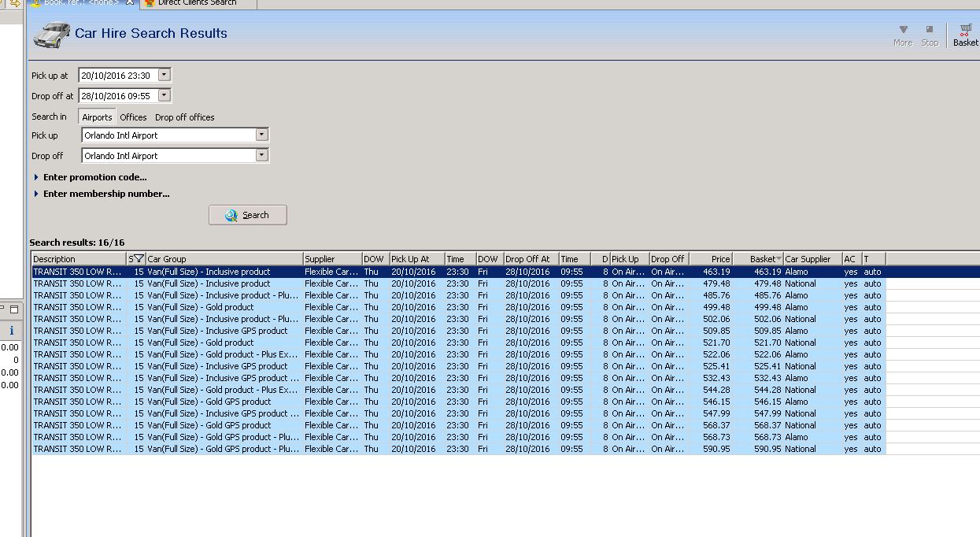Sort by the Car Group column header
This screenshot has width=980, height=537.
[224, 258]
